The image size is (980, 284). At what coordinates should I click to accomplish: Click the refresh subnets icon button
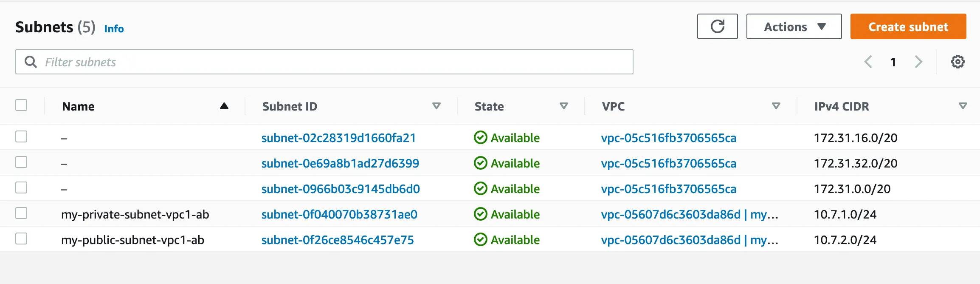click(717, 26)
